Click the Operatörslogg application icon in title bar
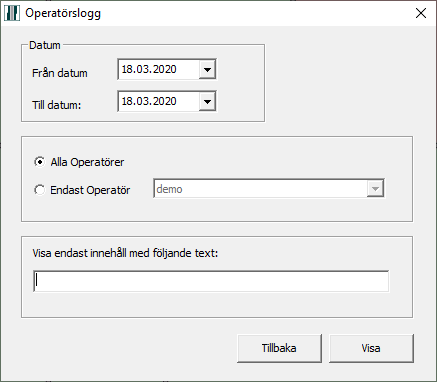 tap(12, 13)
